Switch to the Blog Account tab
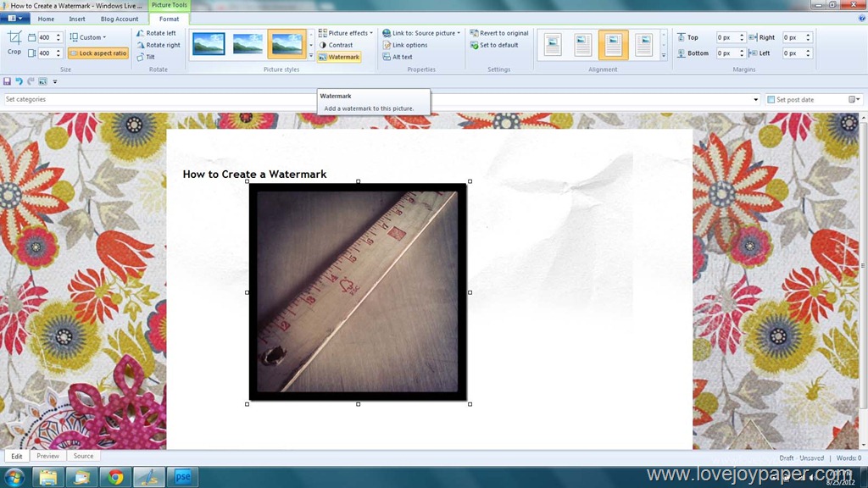This screenshot has width=868, height=488. (120, 19)
